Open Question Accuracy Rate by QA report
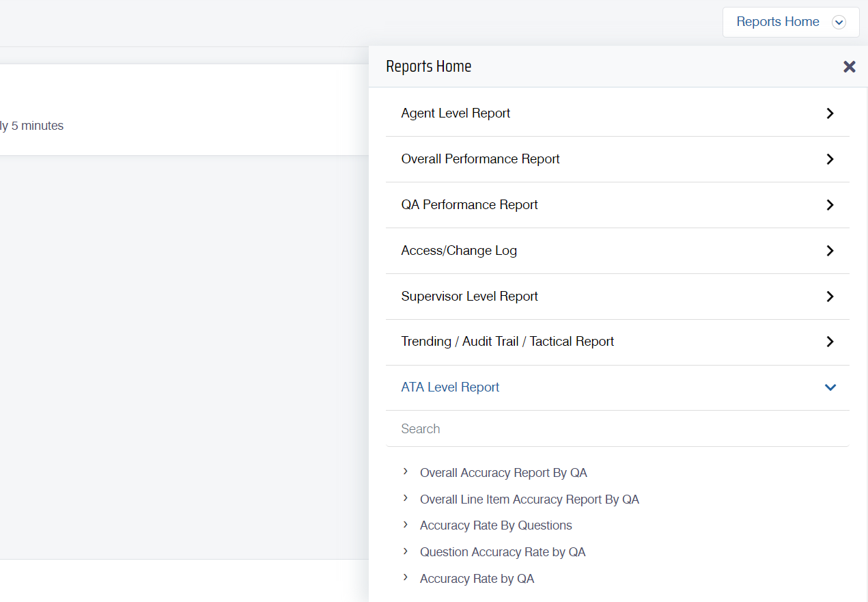The width and height of the screenshot is (868, 602). point(503,552)
